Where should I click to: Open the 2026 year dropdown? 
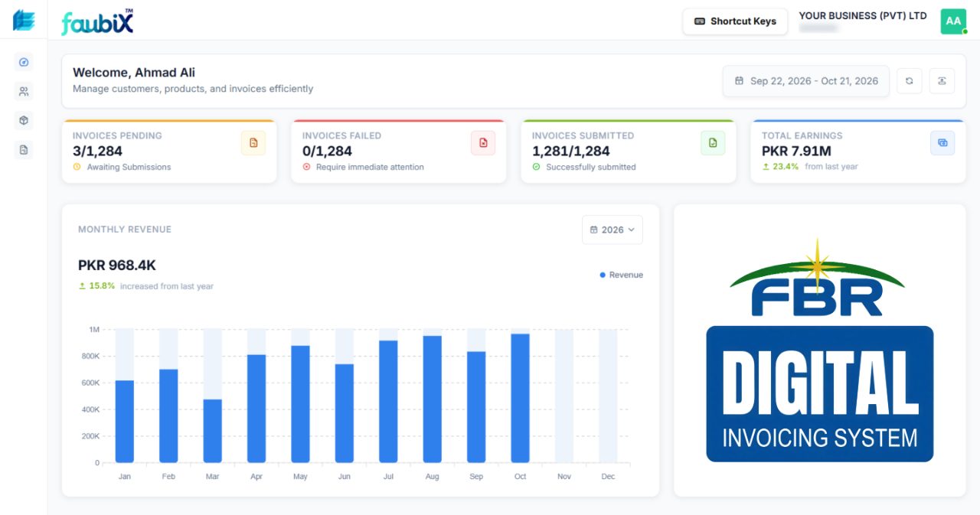[x=612, y=230]
